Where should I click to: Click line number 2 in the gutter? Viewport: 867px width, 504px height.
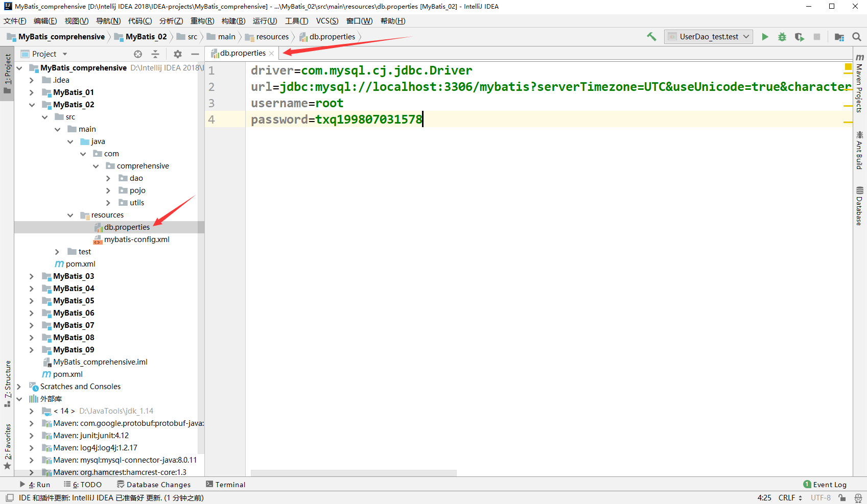pos(212,87)
